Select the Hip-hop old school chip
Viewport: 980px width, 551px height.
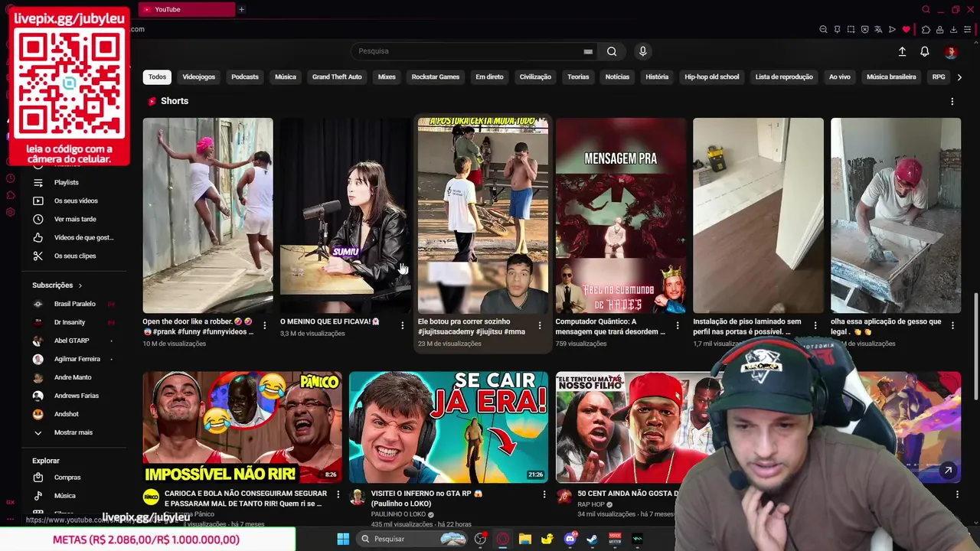point(712,77)
